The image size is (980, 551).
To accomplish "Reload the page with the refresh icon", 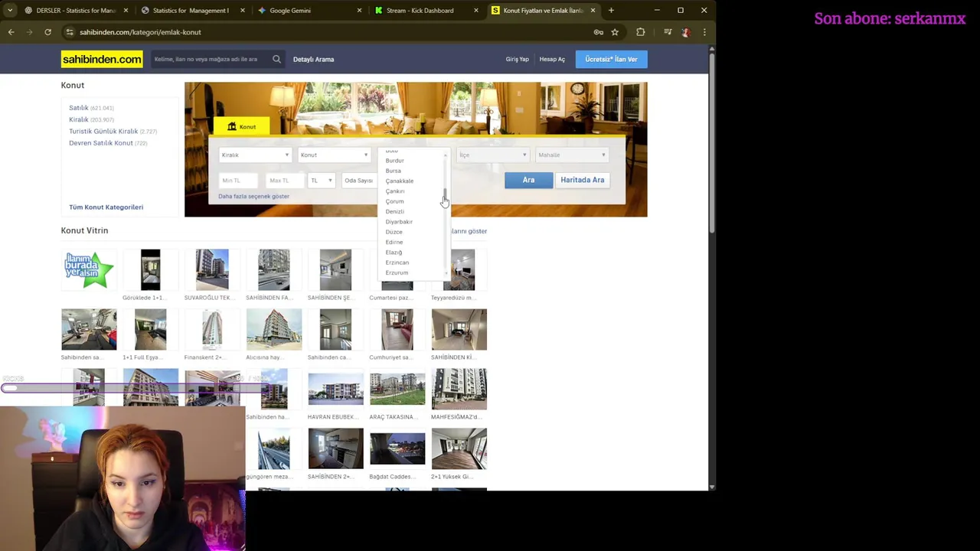I will tap(47, 32).
